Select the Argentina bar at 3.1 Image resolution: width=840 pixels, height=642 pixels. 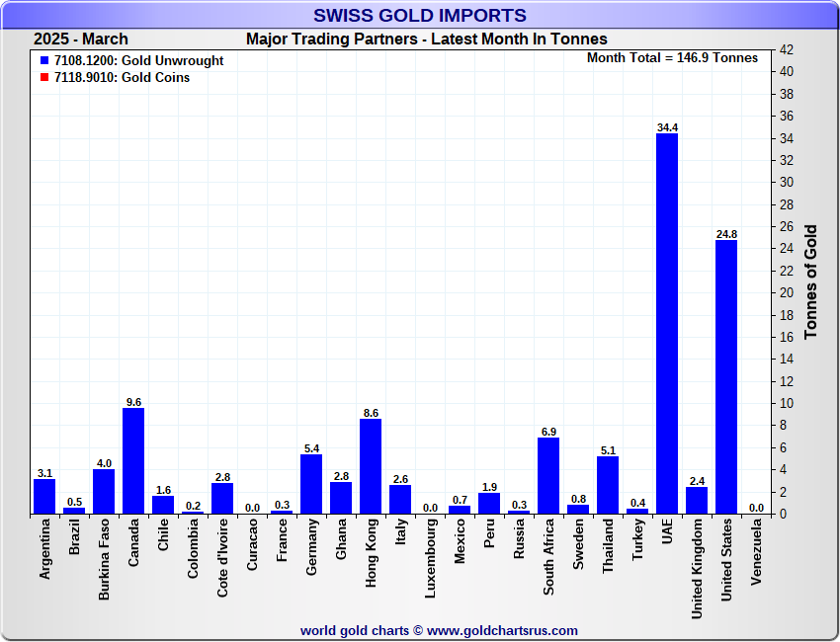[x=44, y=496]
